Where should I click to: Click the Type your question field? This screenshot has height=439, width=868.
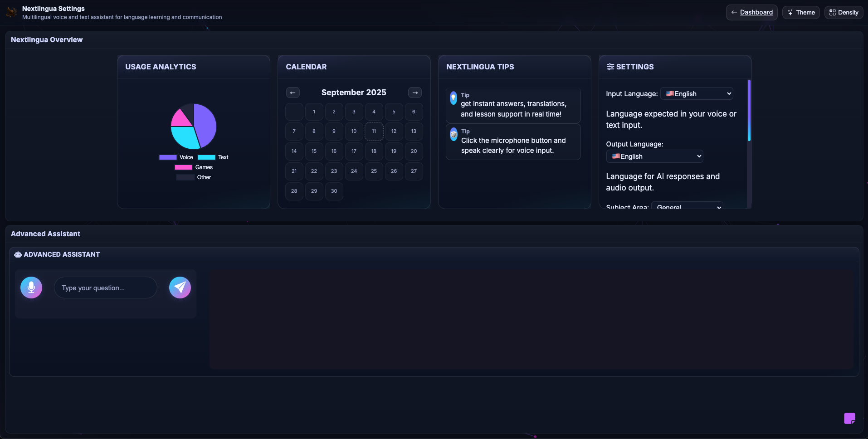coord(106,288)
